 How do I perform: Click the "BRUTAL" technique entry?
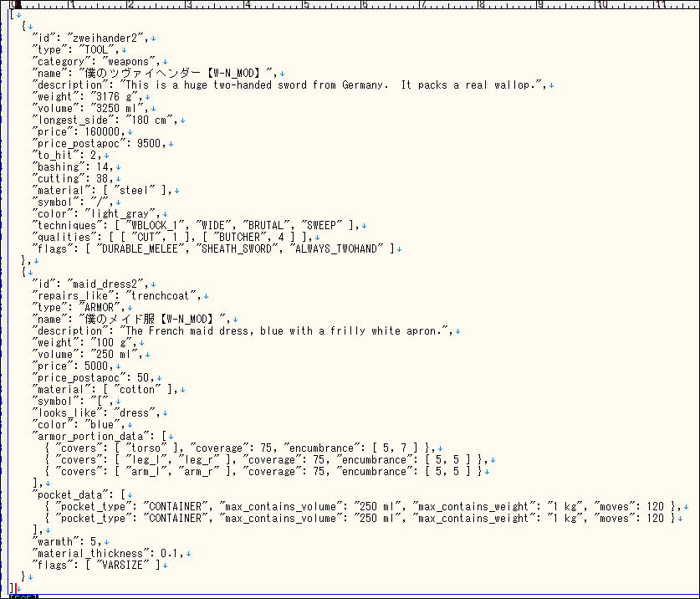pos(265,225)
